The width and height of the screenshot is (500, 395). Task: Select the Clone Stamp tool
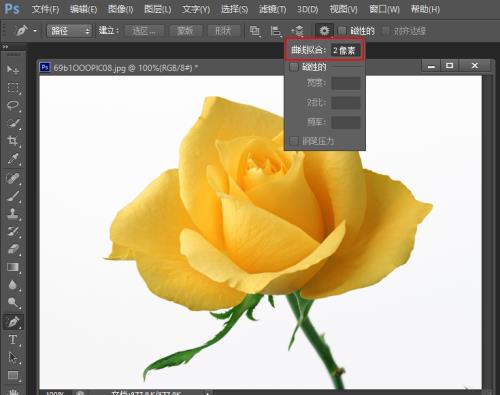tap(13, 214)
